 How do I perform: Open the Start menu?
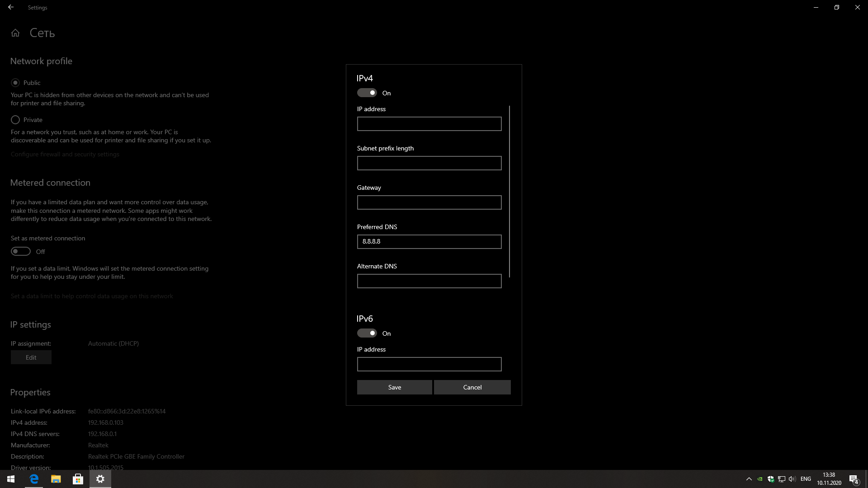point(11,479)
